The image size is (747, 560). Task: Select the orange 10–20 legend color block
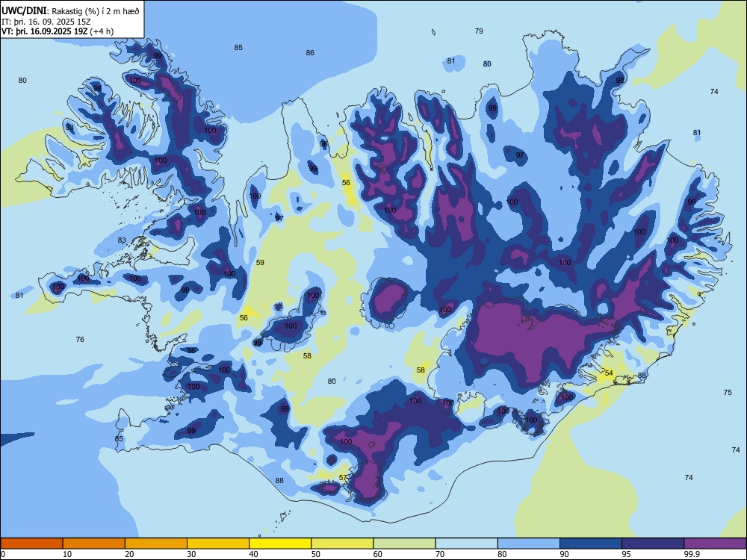[94, 544]
